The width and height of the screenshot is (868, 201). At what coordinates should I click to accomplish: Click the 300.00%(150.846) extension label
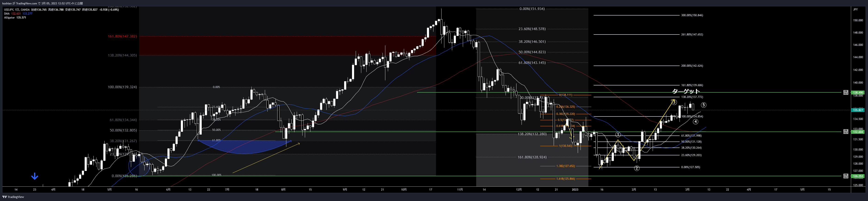tap(692, 15)
